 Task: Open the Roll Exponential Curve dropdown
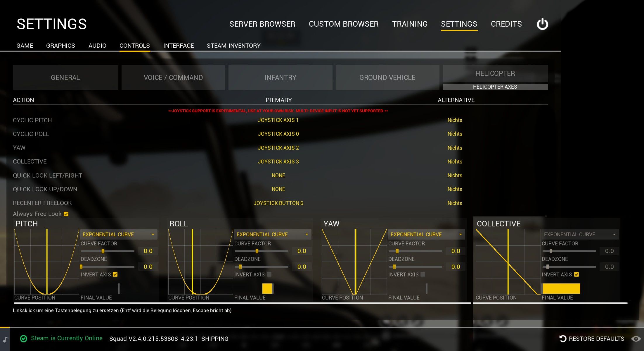tap(272, 235)
